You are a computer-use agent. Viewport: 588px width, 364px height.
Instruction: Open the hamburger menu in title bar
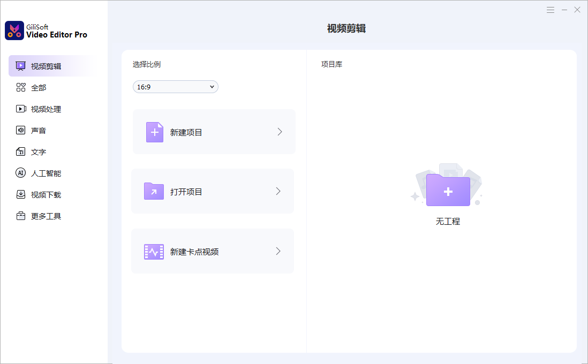[x=551, y=10]
